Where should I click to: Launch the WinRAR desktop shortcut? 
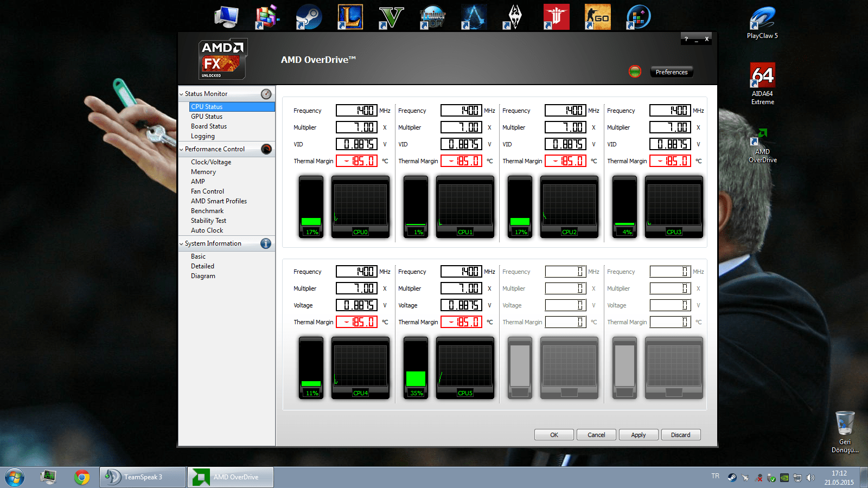coord(267,17)
